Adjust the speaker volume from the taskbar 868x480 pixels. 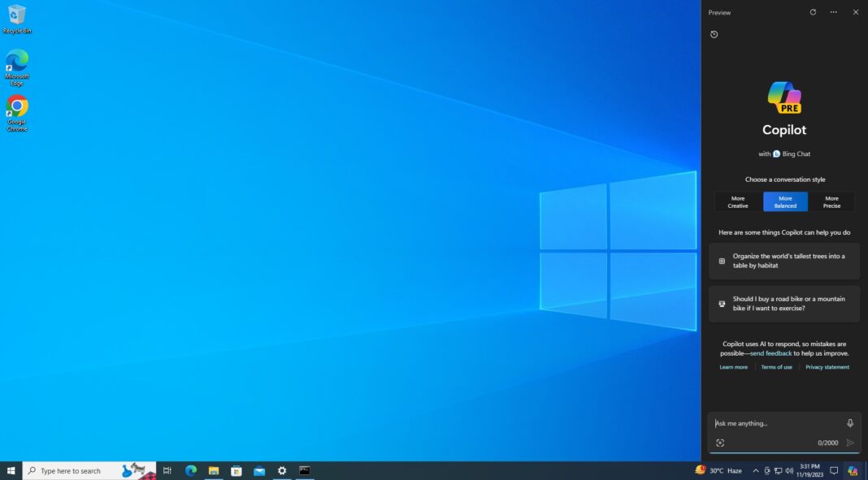tap(789, 470)
